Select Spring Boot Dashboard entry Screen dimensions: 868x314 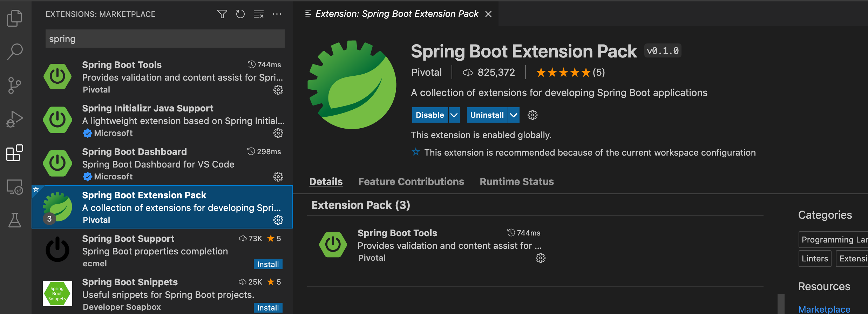pos(162,163)
